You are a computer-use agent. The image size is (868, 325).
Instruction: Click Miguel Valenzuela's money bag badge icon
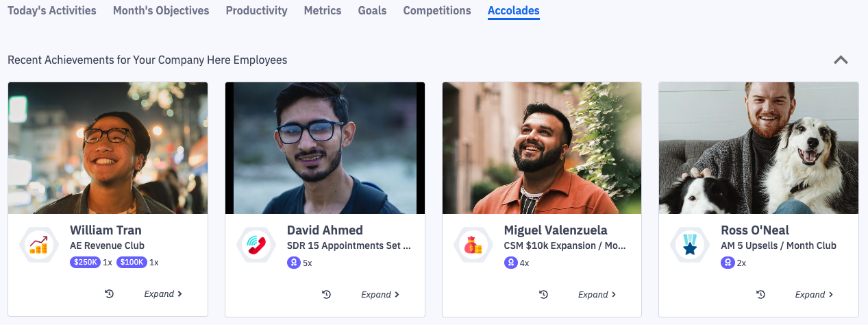pos(473,245)
